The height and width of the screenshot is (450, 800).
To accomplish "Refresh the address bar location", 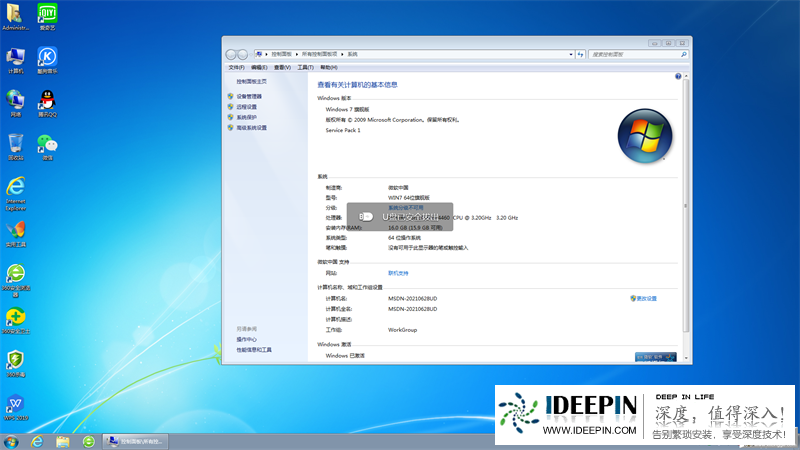I will pos(580,54).
